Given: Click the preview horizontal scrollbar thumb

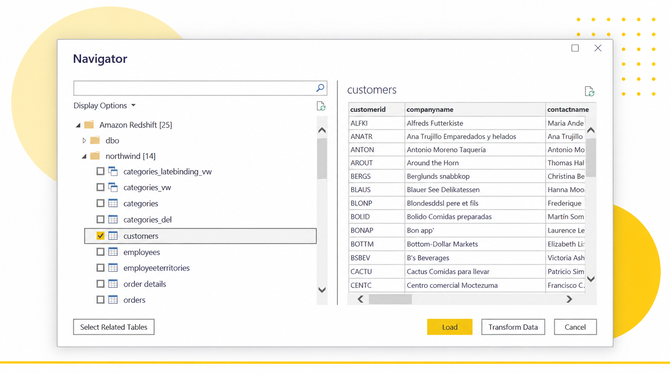Looking at the screenshot, I should coord(390,299).
